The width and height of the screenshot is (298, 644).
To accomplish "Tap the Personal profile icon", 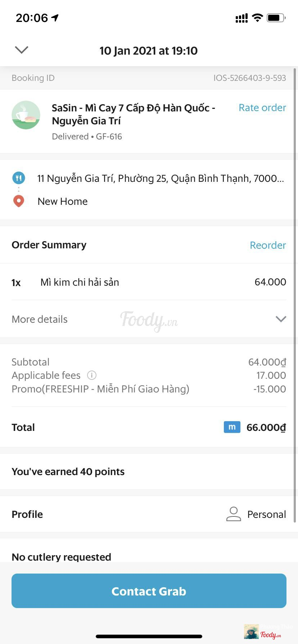I will (x=234, y=514).
